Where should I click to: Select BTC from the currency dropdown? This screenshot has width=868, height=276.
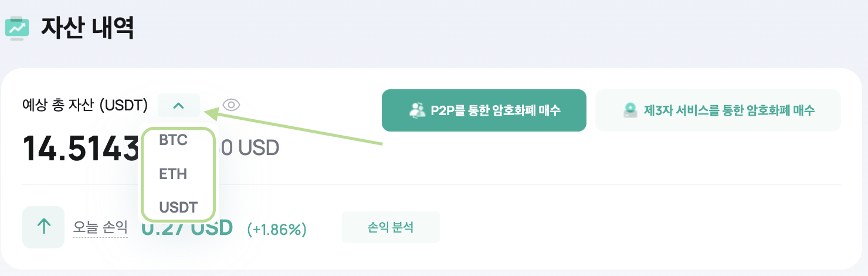pos(173,141)
